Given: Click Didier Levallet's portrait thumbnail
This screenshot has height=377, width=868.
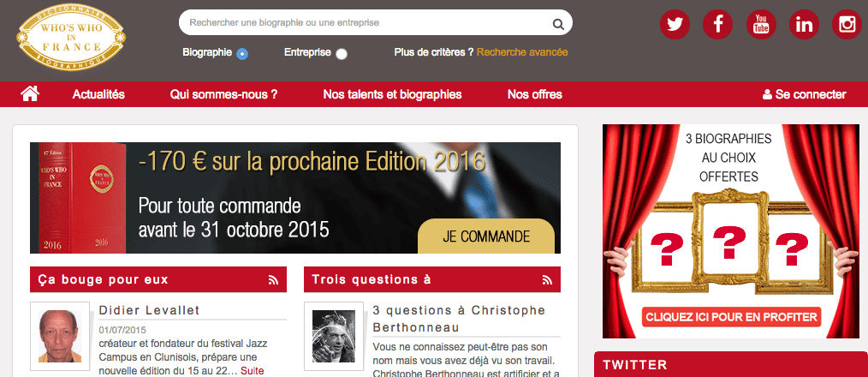Looking at the screenshot, I should (x=60, y=336).
